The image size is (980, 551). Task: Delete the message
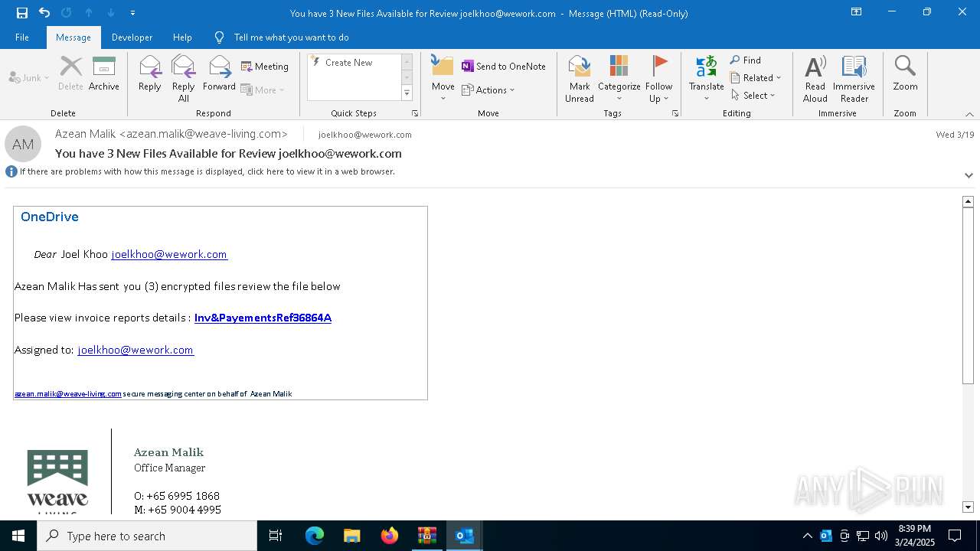click(x=70, y=74)
